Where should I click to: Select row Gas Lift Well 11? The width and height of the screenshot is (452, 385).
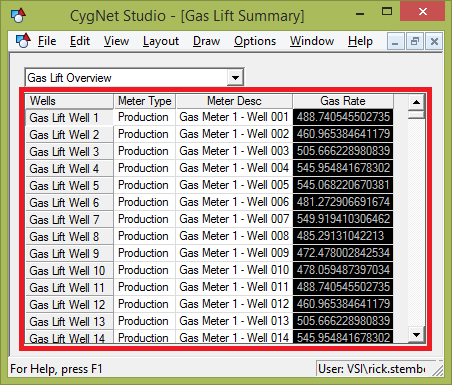click(69, 288)
